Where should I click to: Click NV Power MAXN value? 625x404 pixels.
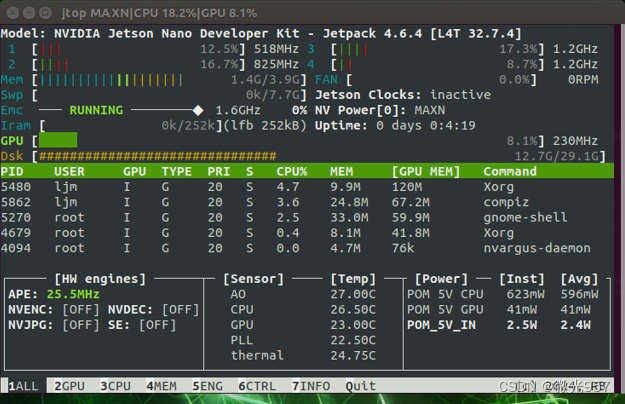(430, 110)
